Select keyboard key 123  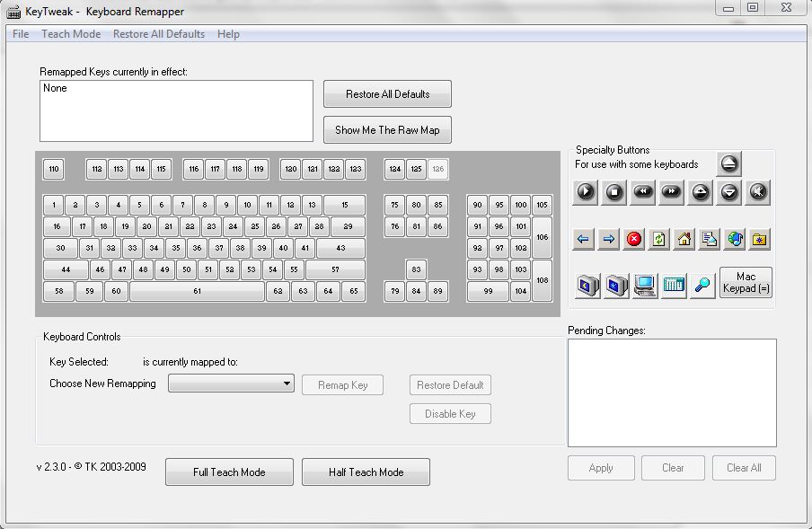(356, 169)
